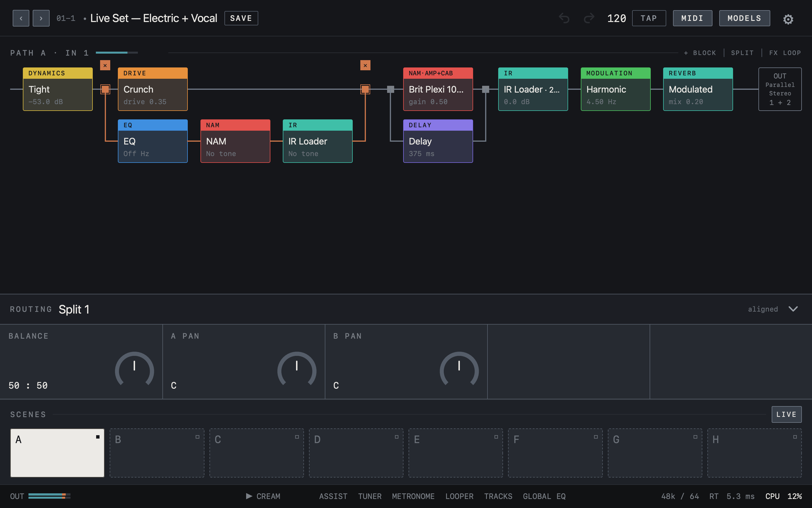This screenshot has height=508, width=812.
Task: Open the OUT Parallel Stereo block
Action: pos(780,89)
